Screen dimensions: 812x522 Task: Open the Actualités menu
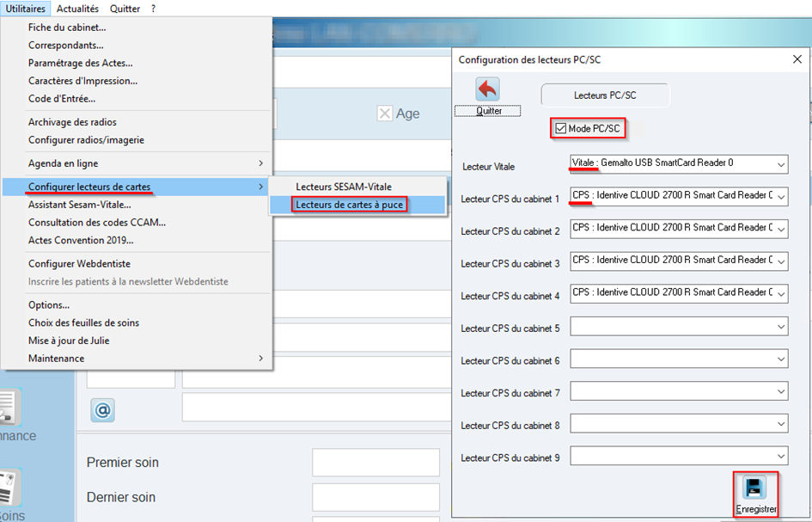77,9
